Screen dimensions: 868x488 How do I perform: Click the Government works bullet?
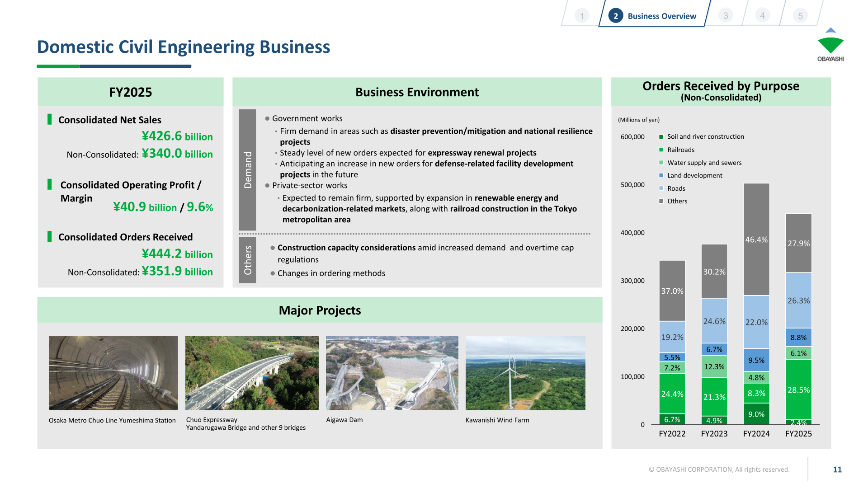point(304,118)
